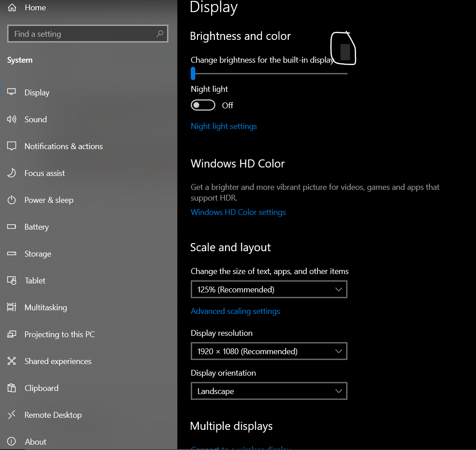
Task: Open the Display orientation Landscape dropdown
Action: [x=269, y=391]
